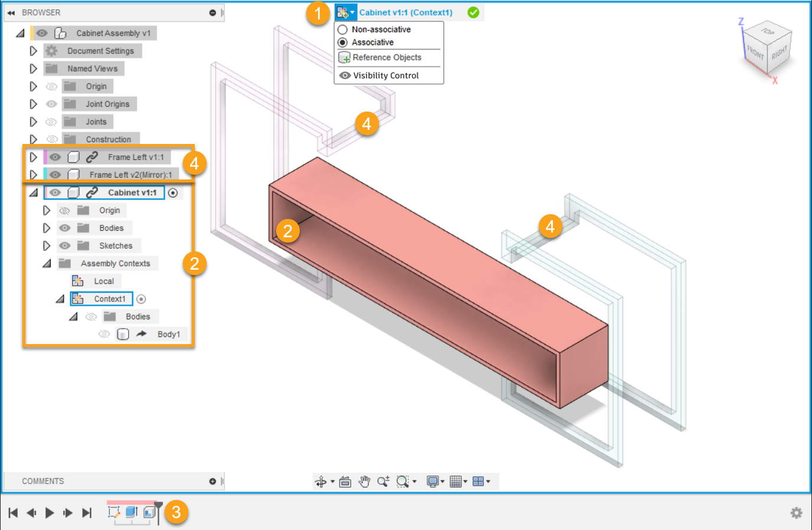Click the Cabinet v1:1 (Context1) label
Image resolution: width=812 pixels, height=530 pixels.
click(x=406, y=12)
